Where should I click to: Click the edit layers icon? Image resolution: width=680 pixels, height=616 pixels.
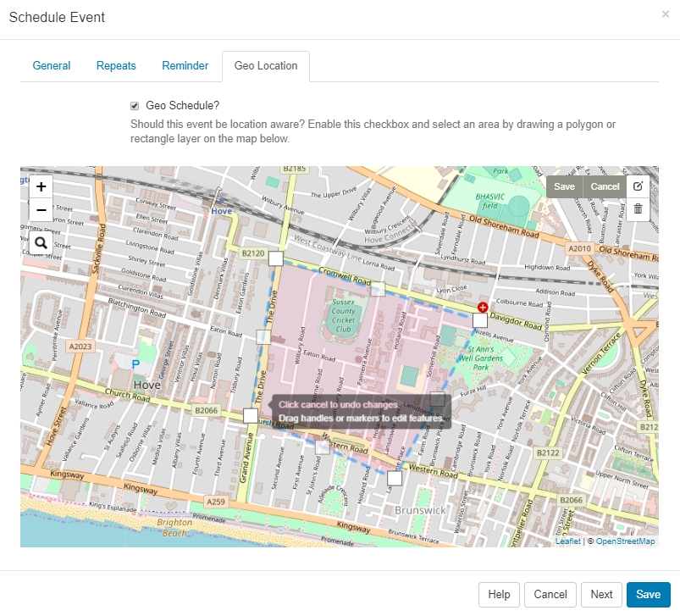click(639, 186)
